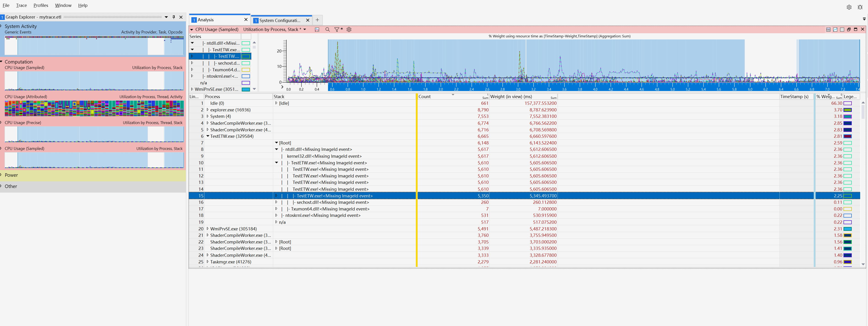868x326 pixels.
Task: Sort by Weight (in view) column header
Action: 511,97
